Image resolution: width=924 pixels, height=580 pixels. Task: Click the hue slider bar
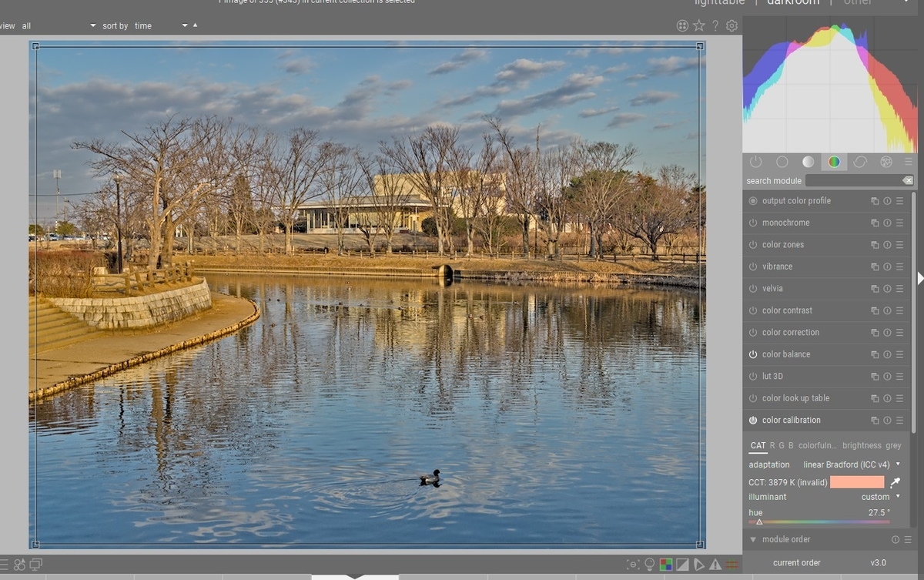819,521
